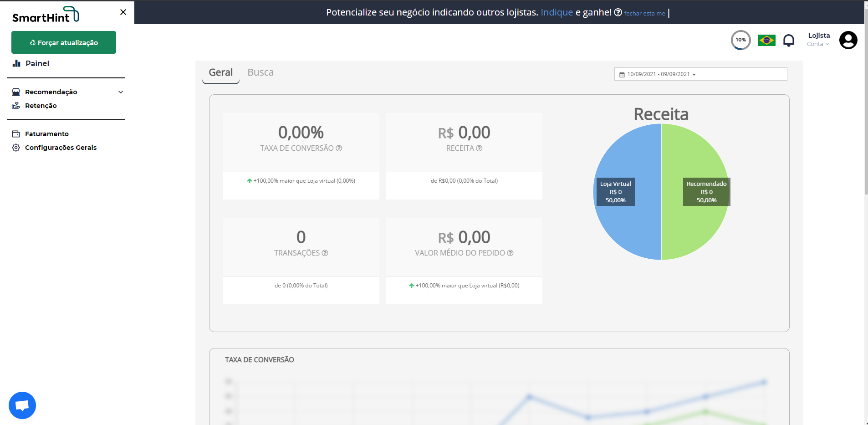Click the Retenção hand icon
The image size is (868, 425).
(16, 106)
